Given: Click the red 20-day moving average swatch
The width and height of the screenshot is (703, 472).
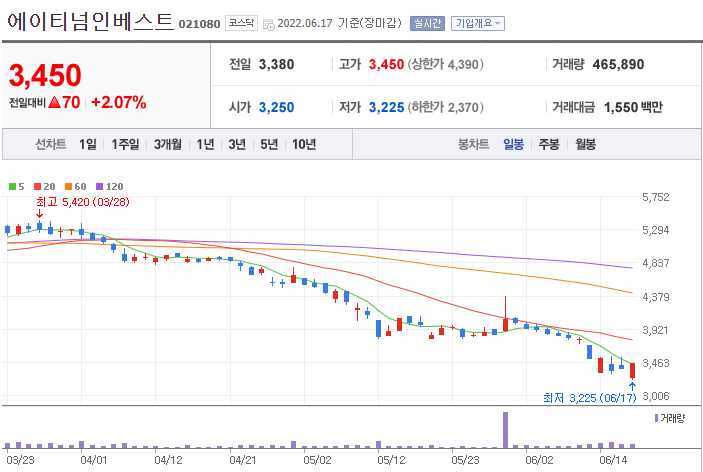Looking at the screenshot, I should pos(37,186).
